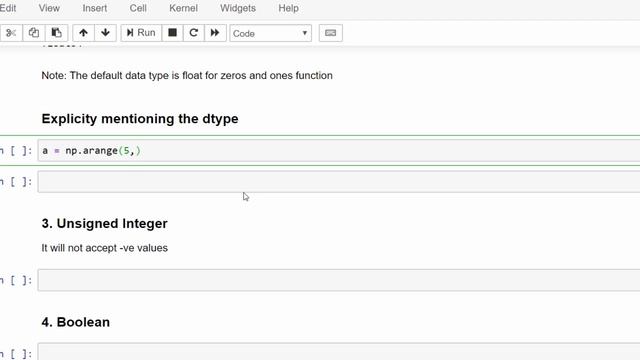Restart the kernel circular arrow icon
640x360 pixels.
pos(193,33)
